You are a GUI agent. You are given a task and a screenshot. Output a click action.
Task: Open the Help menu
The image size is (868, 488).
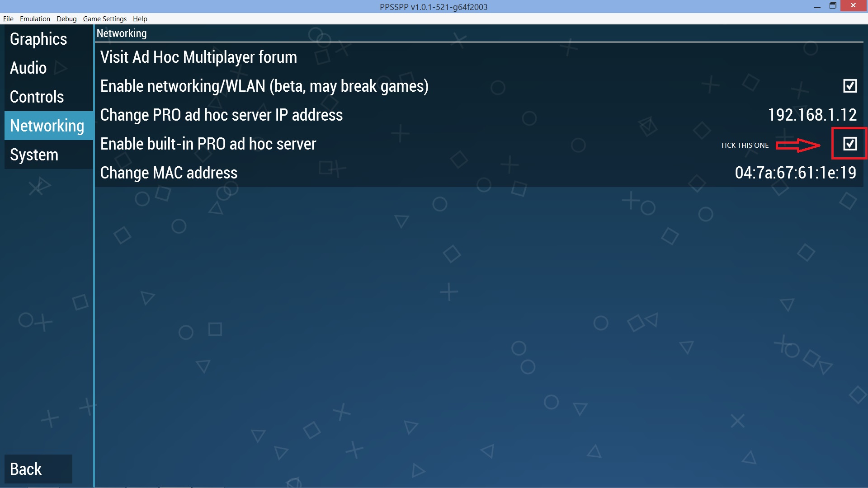[140, 19]
